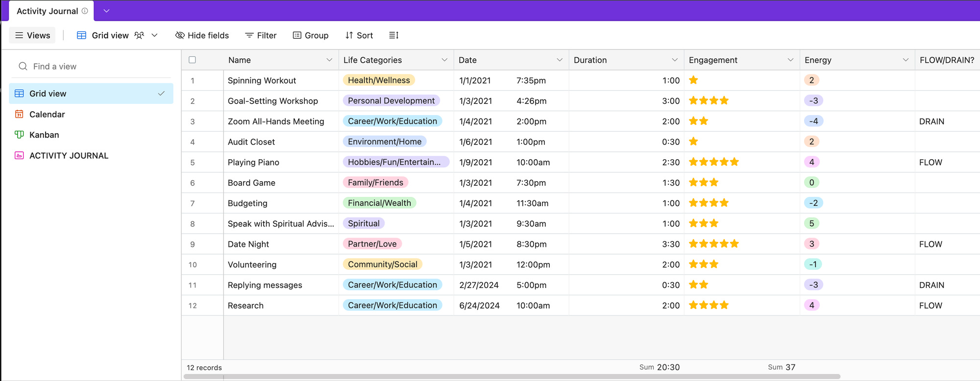This screenshot has width=980, height=381.
Task: Click the shared view people icon
Action: (139, 35)
